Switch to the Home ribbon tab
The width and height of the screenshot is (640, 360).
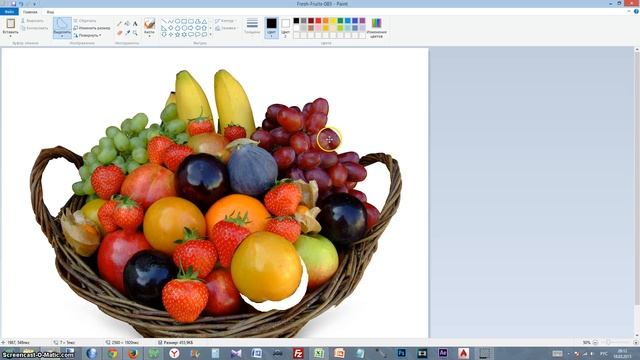pos(31,12)
